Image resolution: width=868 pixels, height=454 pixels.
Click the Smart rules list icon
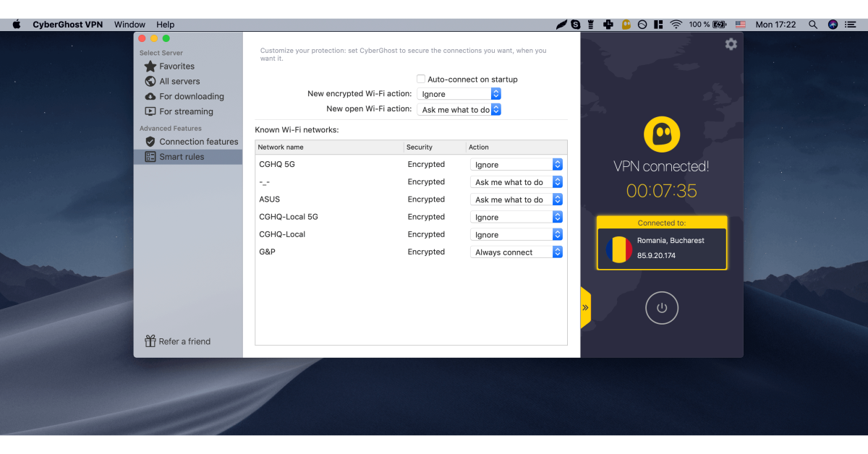[x=150, y=157]
